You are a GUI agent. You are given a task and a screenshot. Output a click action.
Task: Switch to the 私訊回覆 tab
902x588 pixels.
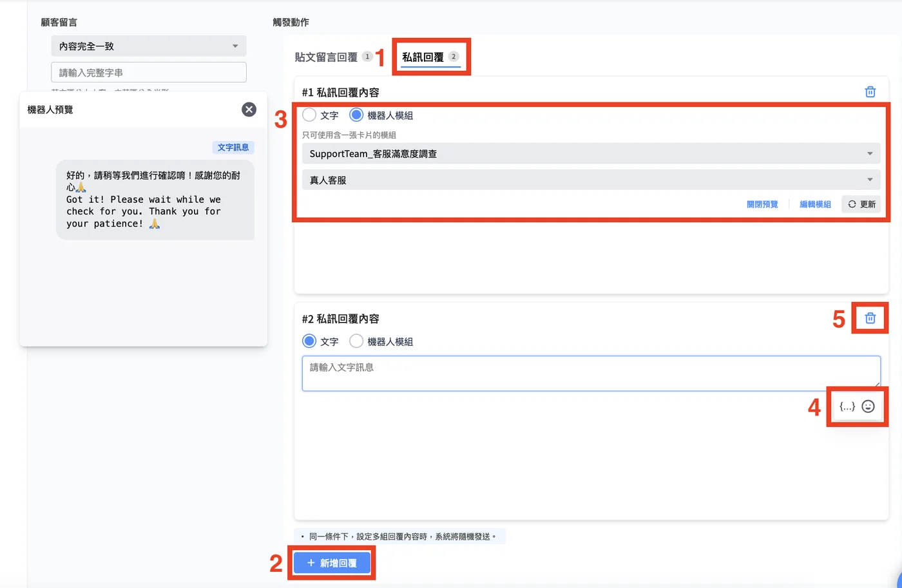point(423,57)
